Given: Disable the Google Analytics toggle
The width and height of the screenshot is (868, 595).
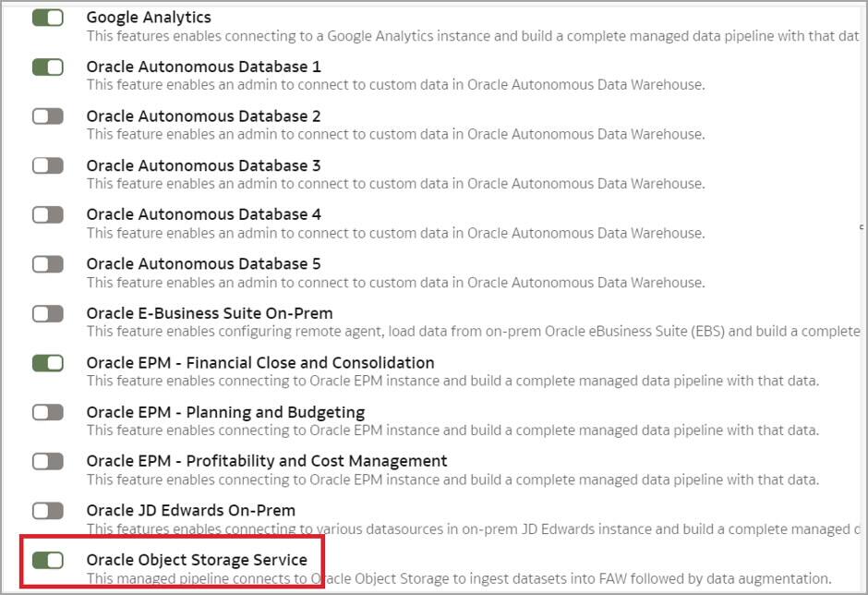Looking at the screenshot, I should (48, 18).
